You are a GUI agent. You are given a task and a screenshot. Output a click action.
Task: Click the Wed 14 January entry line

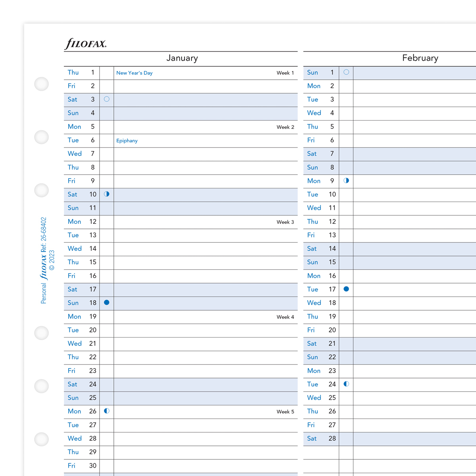(205, 249)
